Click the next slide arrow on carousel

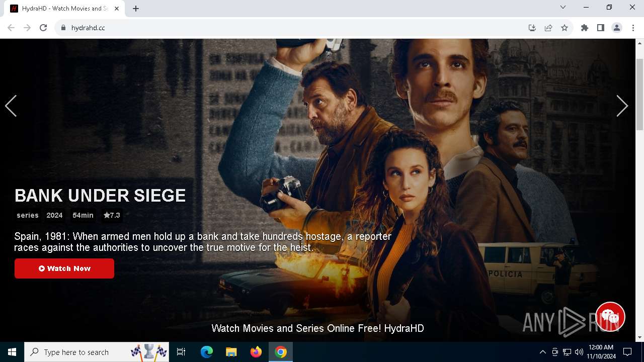click(x=622, y=106)
